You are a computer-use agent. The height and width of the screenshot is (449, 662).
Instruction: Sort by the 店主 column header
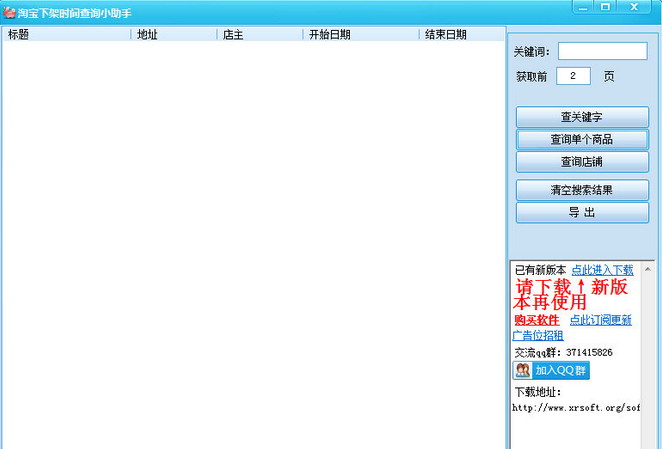(260, 34)
